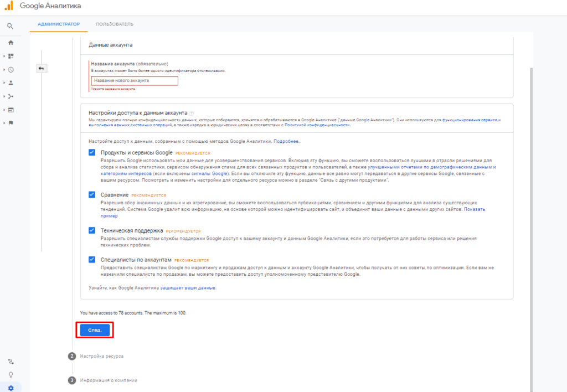Viewport: 567px width, 392px height.
Task: Expand the Realtime section arrow
Action: click(x=4, y=69)
